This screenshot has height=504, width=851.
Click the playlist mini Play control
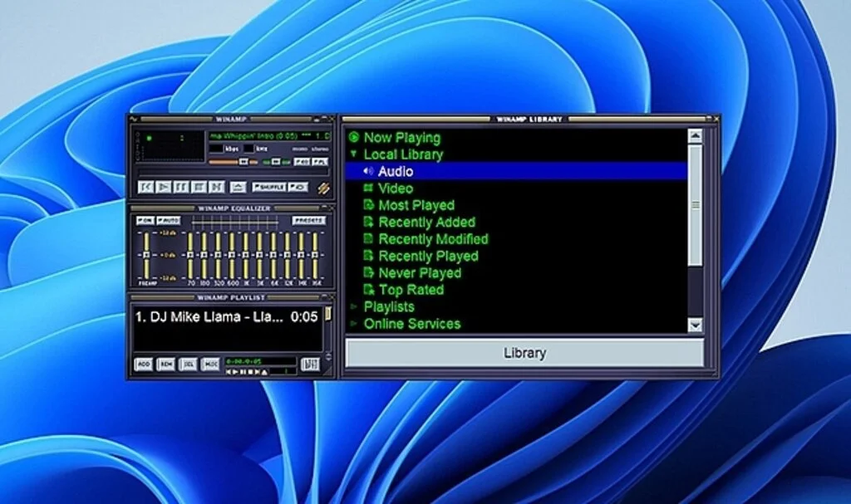point(235,372)
